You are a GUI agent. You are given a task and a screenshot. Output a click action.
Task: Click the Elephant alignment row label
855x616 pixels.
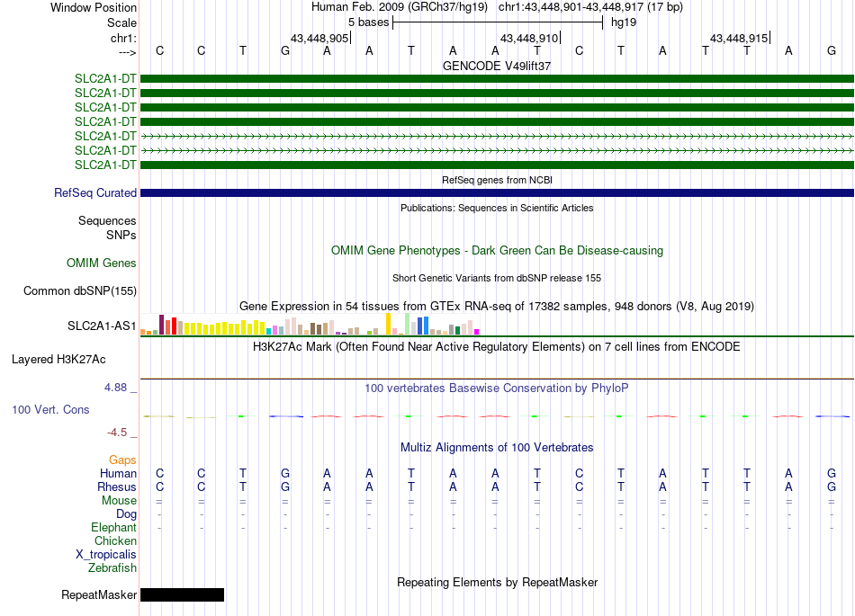point(114,528)
